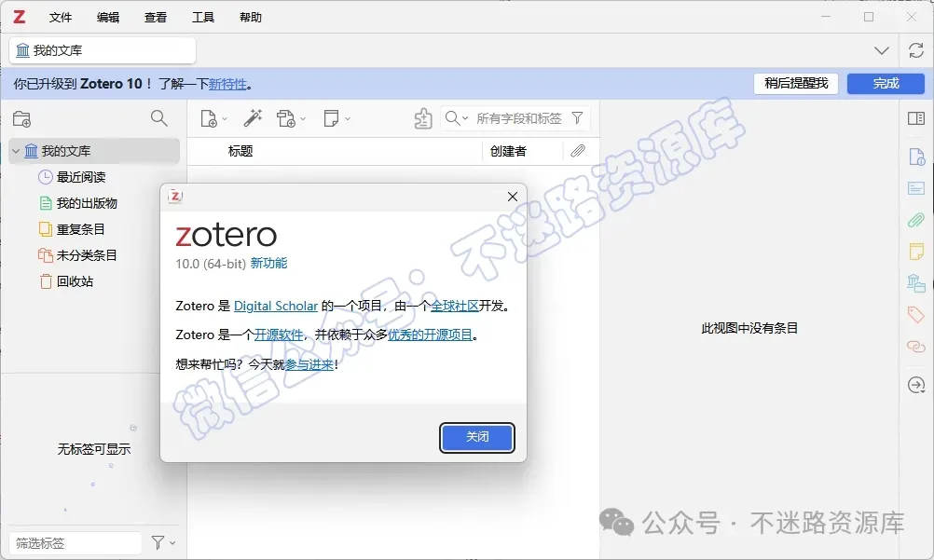Screen dimensions: 934x560
Task: Open the libraries and collections side icon
Action: [916, 283]
